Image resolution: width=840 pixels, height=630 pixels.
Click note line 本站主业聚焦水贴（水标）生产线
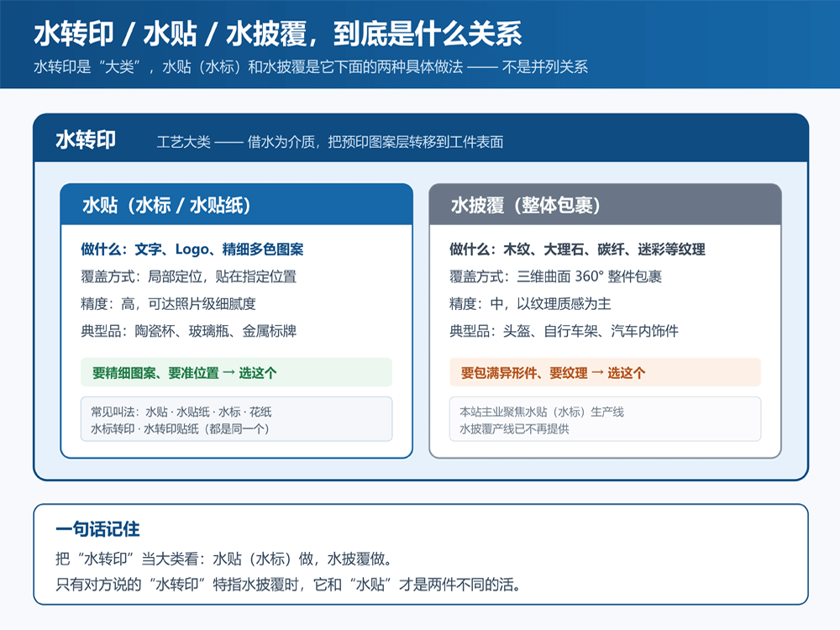click(x=542, y=412)
